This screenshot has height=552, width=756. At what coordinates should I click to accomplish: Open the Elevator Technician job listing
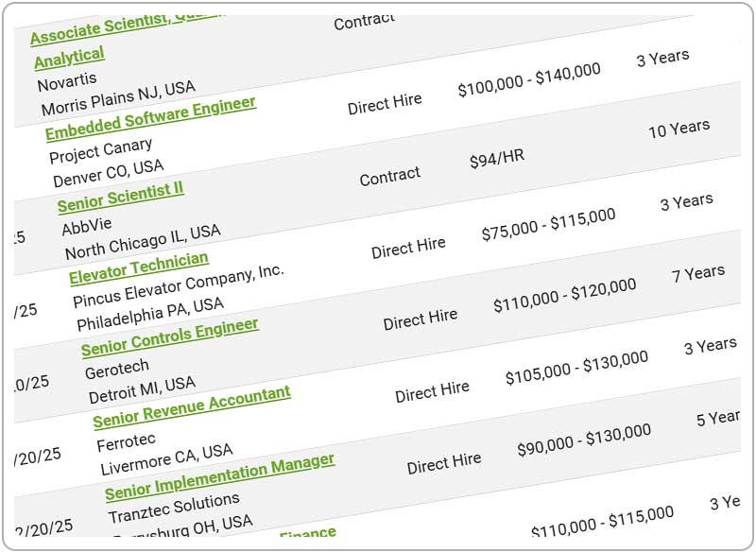pyautogui.click(x=139, y=267)
